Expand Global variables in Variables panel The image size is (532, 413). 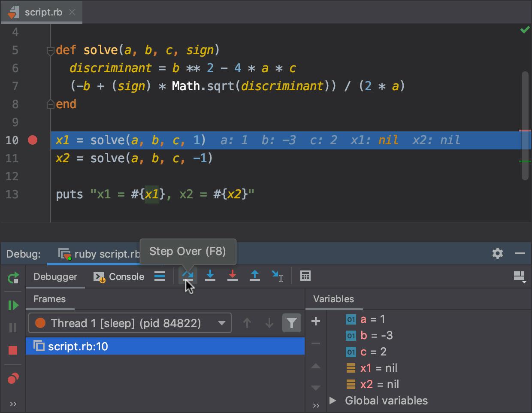click(332, 400)
